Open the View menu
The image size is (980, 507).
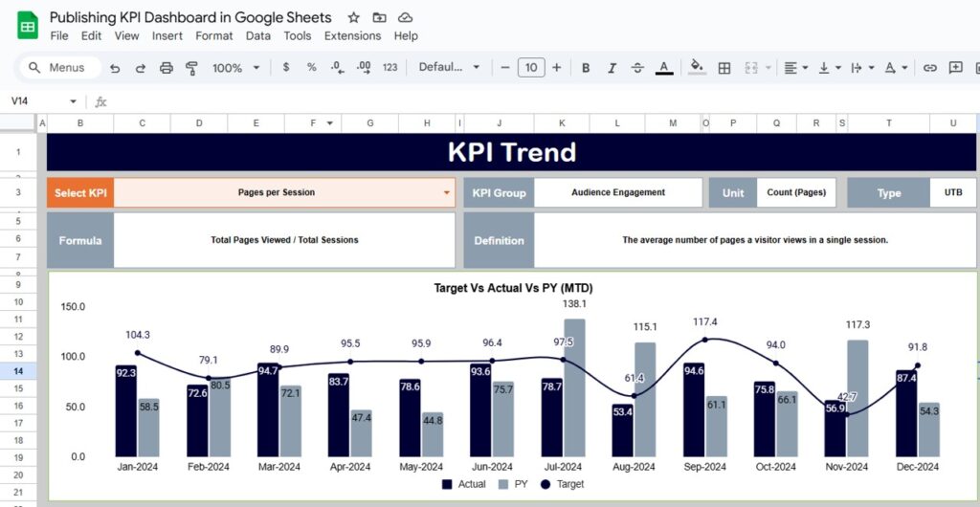pos(127,36)
